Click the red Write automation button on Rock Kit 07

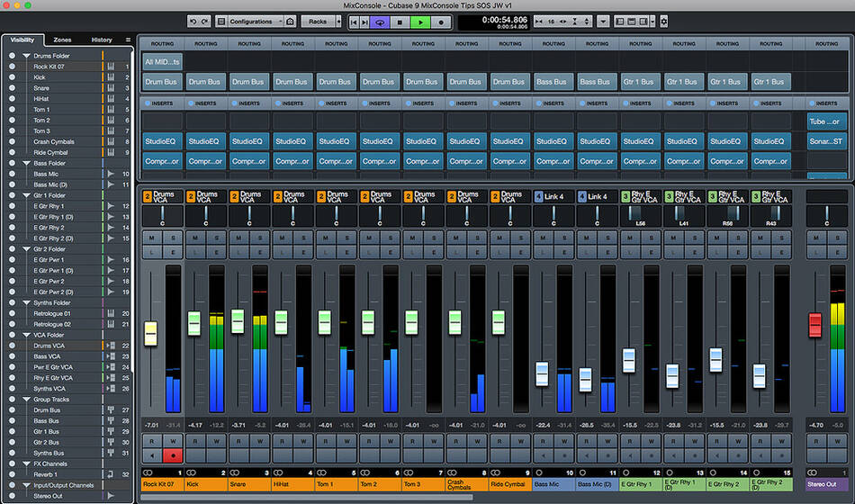173,454
